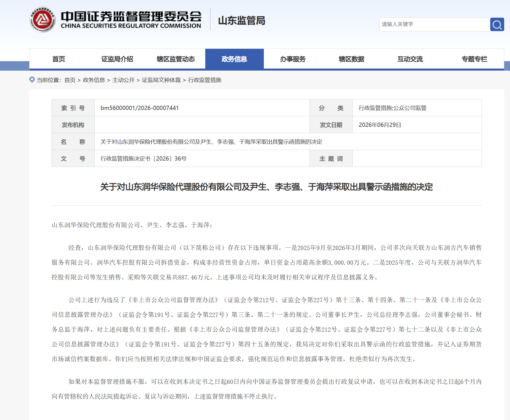The image size is (510, 420).
Task: Click the location pin icon beside 当前位置
Action: click(x=32, y=80)
